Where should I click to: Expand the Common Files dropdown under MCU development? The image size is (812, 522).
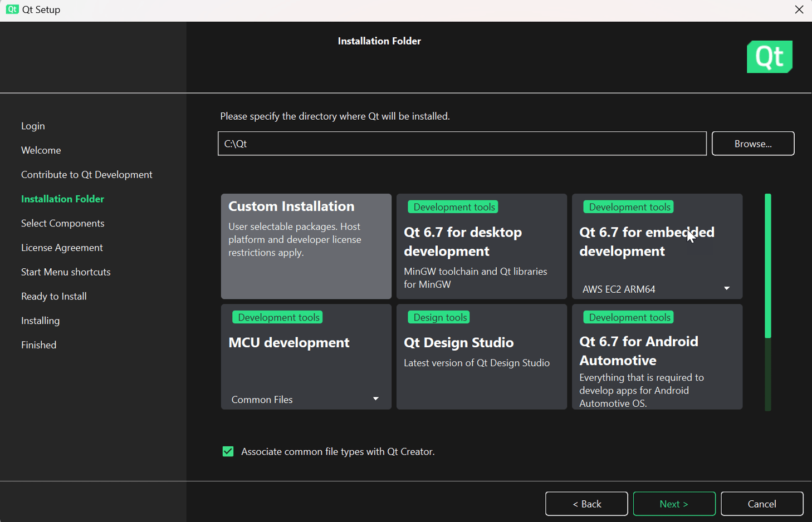pyautogui.click(x=375, y=398)
